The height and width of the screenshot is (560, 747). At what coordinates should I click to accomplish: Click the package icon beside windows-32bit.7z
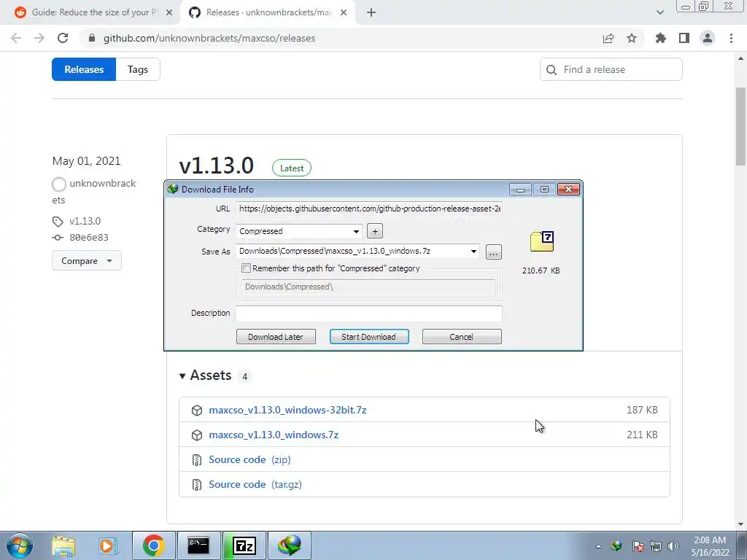(197, 411)
